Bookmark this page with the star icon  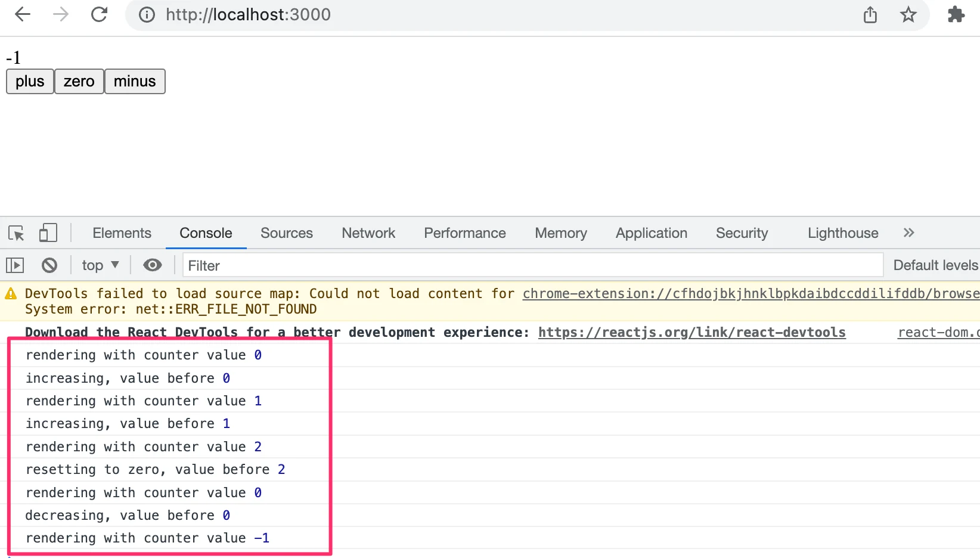908,14
